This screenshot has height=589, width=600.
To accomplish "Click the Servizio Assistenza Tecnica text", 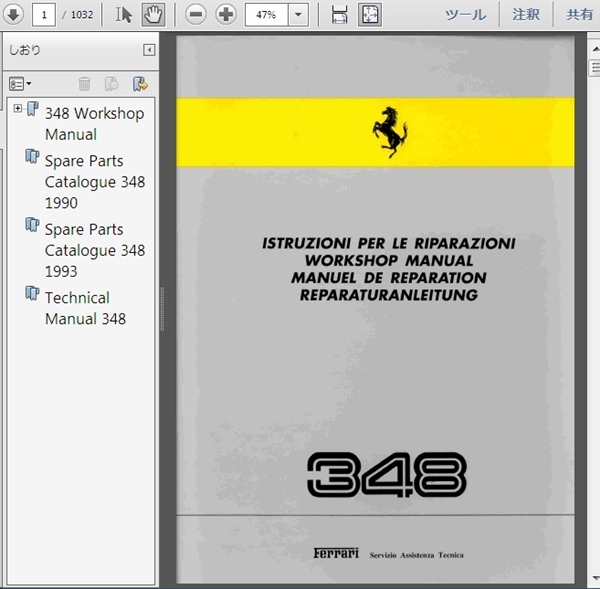I will [416, 555].
